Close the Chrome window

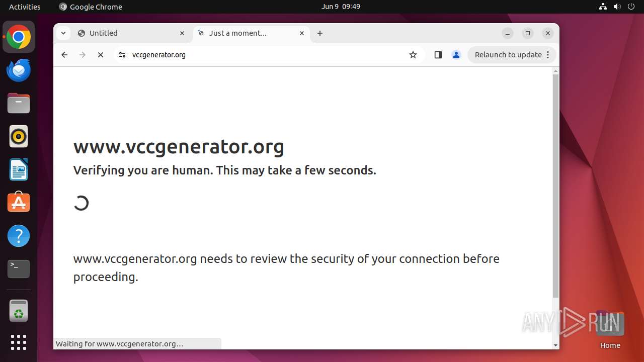point(548,33)
